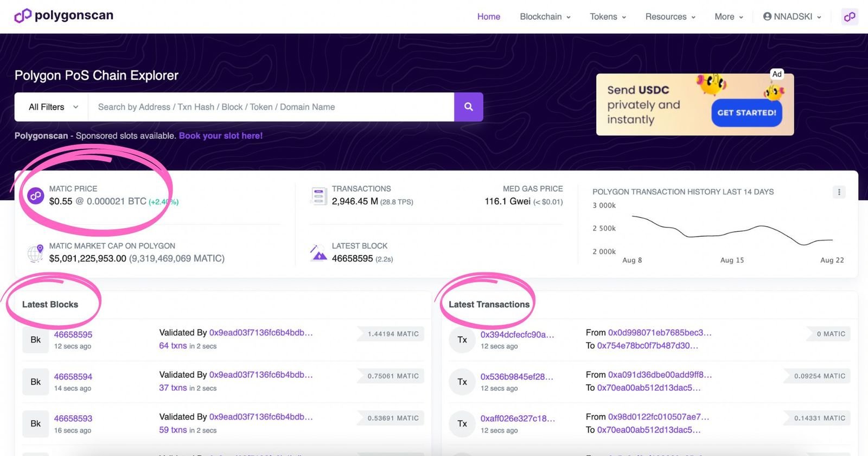The image size is (868, 456).
Task: Focus the address search input field
Action: [271, 107]
